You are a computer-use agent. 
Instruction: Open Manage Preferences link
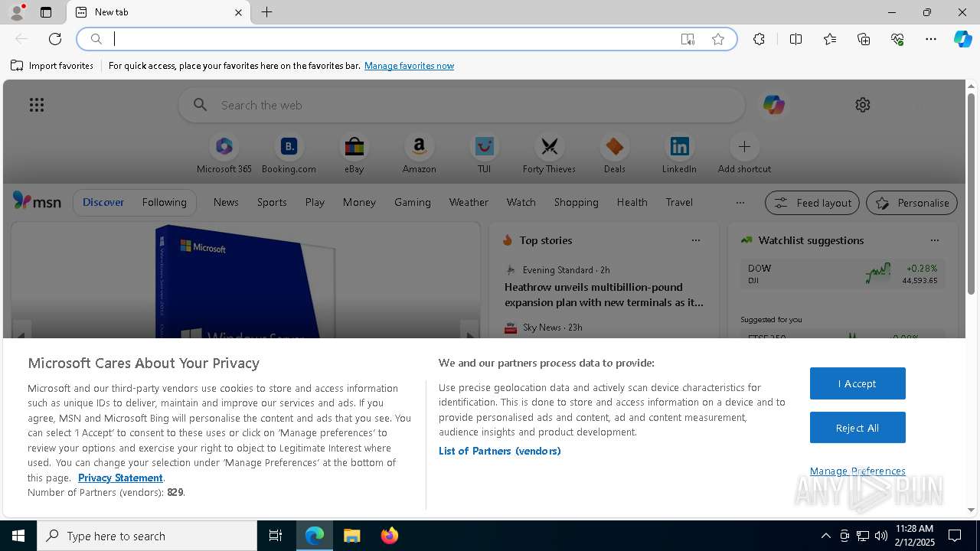[857, 471]
